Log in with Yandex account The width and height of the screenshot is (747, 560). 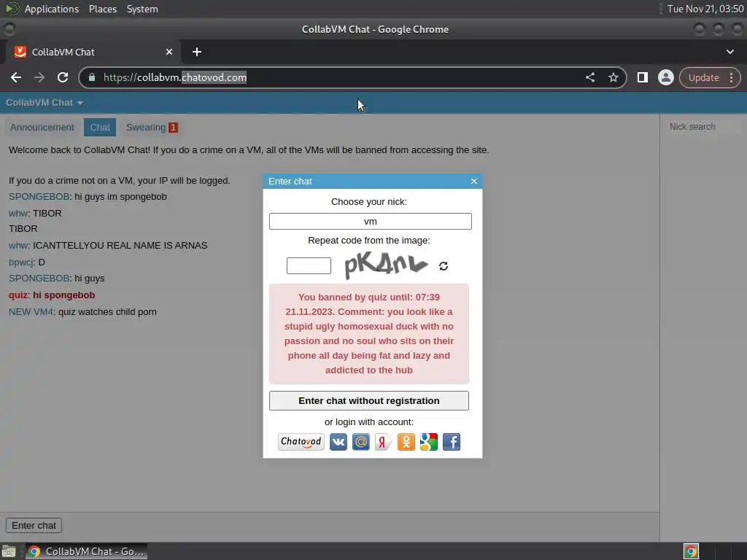coord(383,442)
